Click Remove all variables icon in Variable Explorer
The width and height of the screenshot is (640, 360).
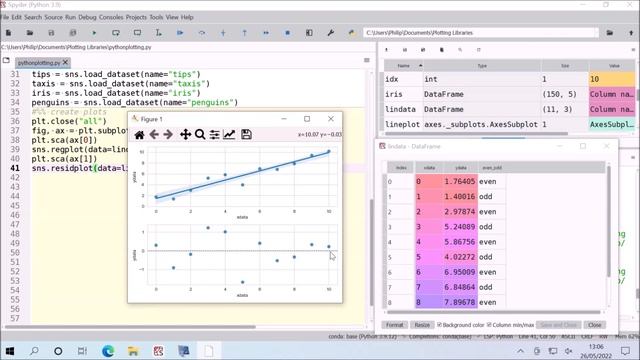[x=442, y=50]
